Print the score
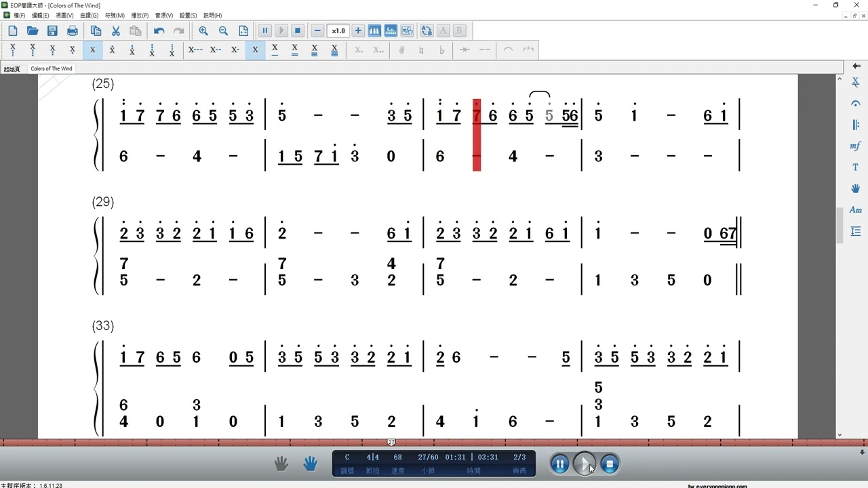This screenshot has width=868, height=488. (73, 30)
